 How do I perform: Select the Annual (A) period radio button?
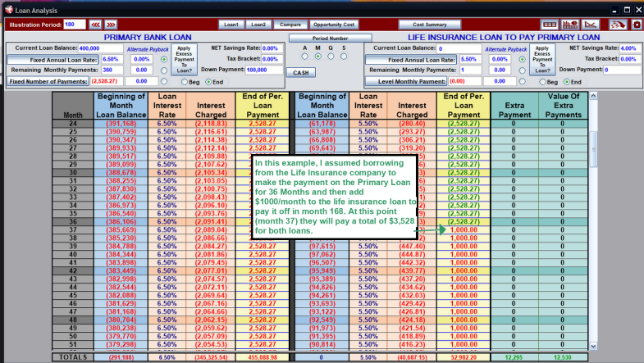(x=304, y=57)
